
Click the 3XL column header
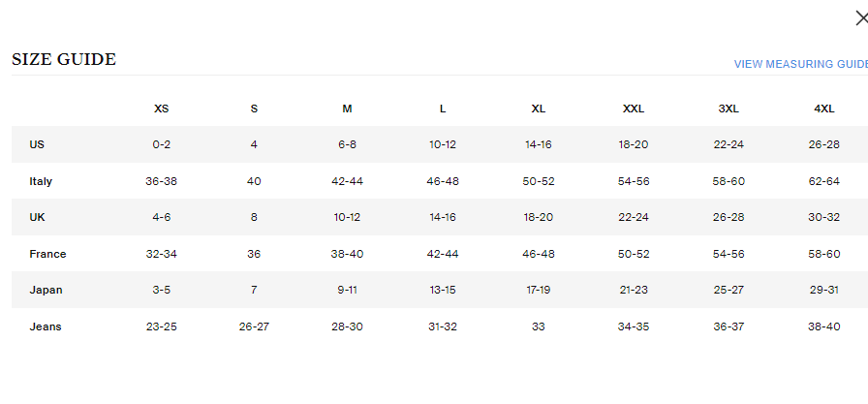click(x=728, y=109)
